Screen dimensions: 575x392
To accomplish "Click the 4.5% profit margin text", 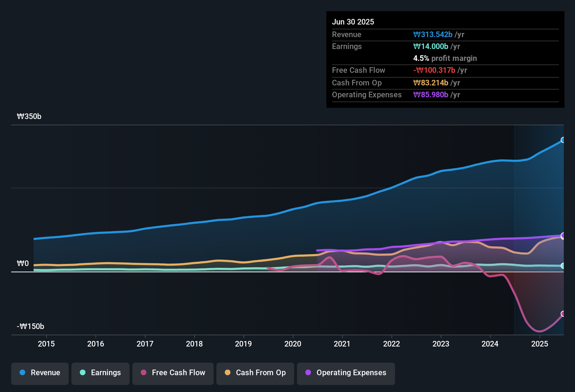I will (445, 58).
